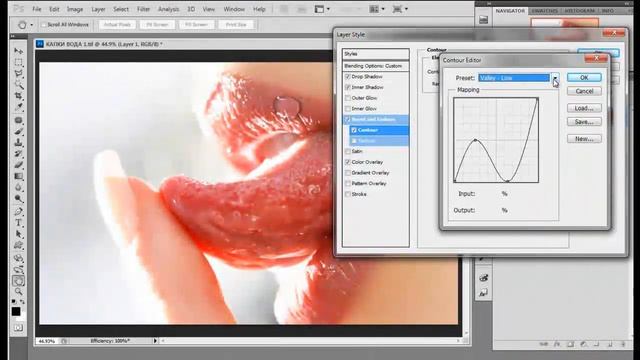Select the Path Selection tool
This screenshot has height=360, width=640.
coord(18,234)
